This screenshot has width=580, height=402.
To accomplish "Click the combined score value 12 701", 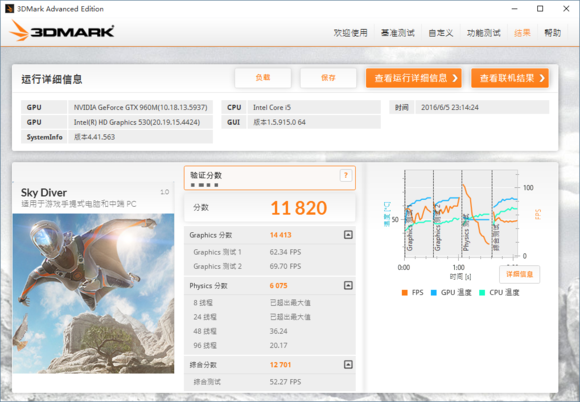I will (280, 365).
